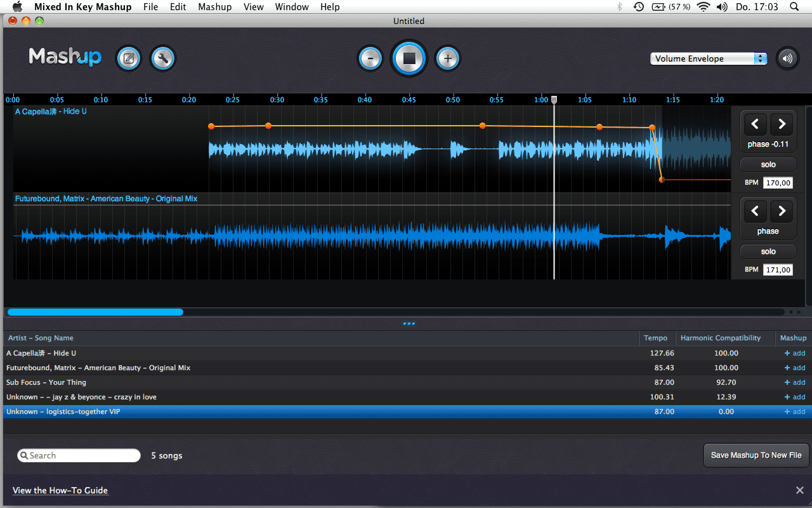This screenshot has height=508, width=812.
Task: Zoom in with the plus button
Action: tap(448, 59)
